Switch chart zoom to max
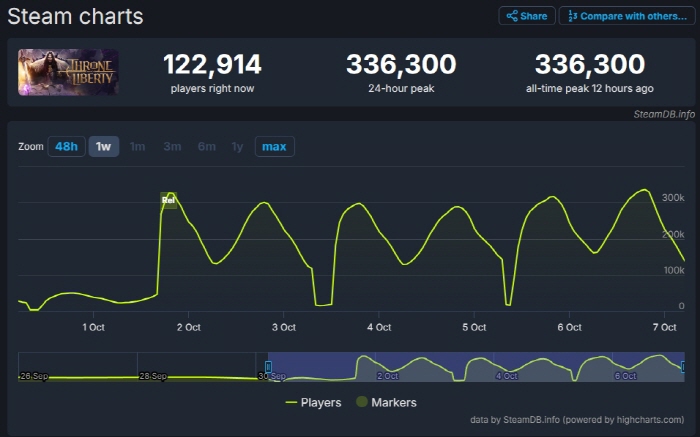 pos(275,146)
